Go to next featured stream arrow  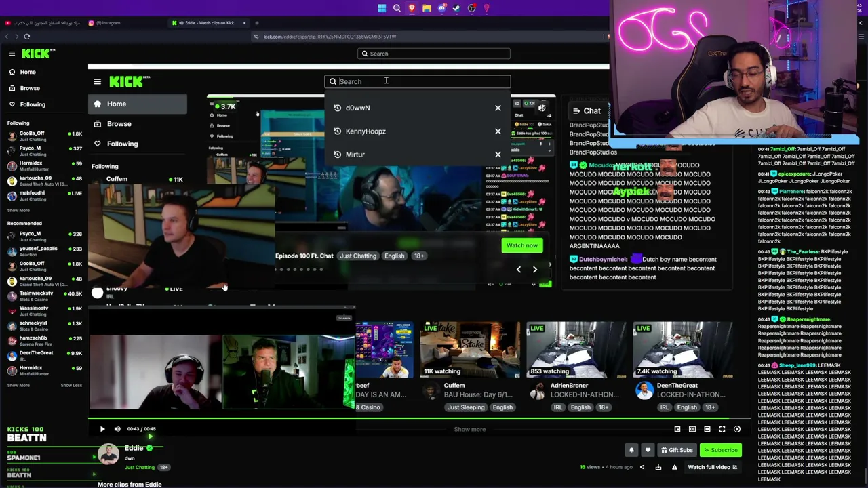(x=535, y=270)
